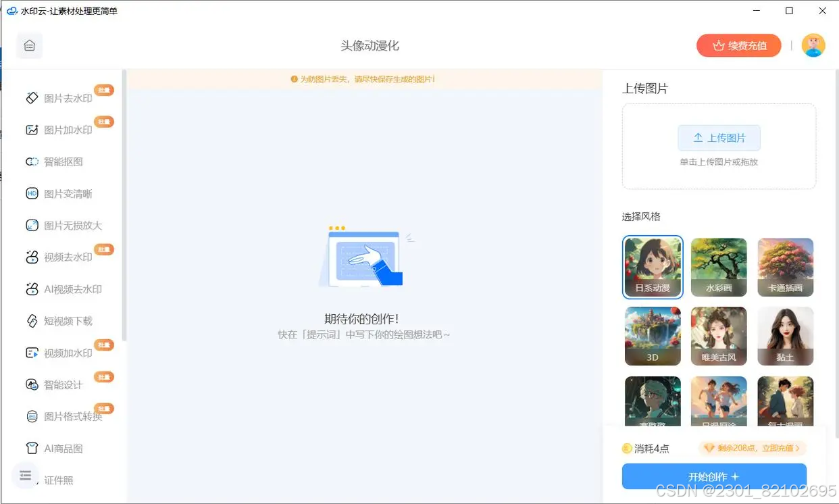839x504 pixels.
Task: Open 智能抠图 menu item
Action: 63,161
